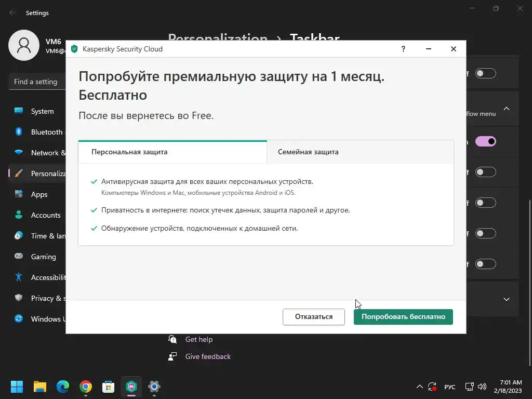
Task: Open the volume speaker tray icon
Action: tap(482, 387)
